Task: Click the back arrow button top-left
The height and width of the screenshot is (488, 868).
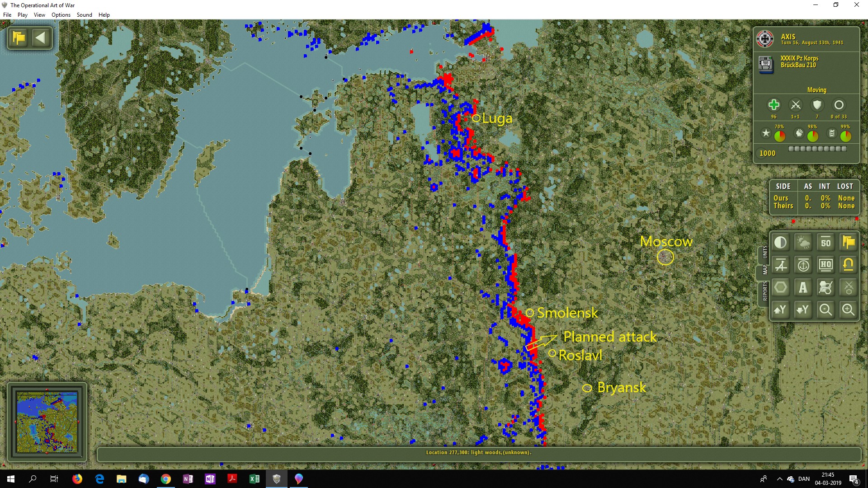Action: (41, 38)
